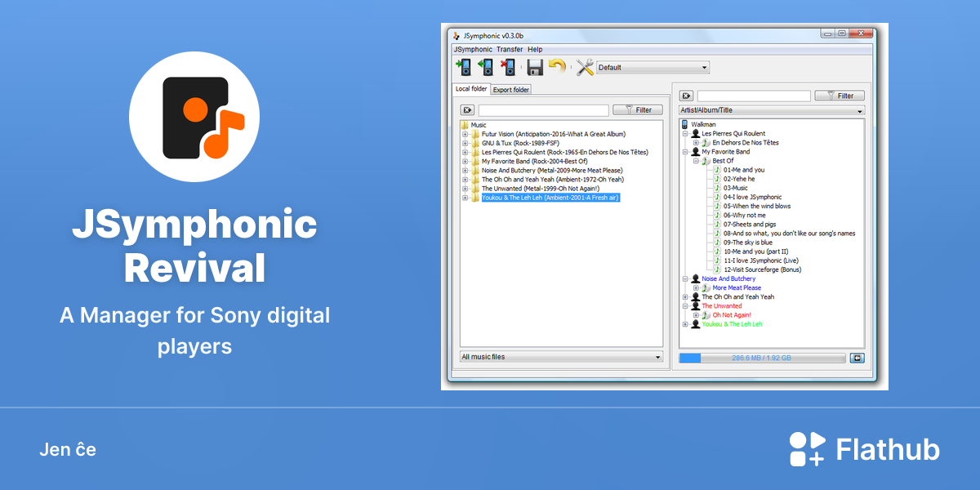Select track 12-Visit Sourceforge (Bonus)

[x=762, y=270]
